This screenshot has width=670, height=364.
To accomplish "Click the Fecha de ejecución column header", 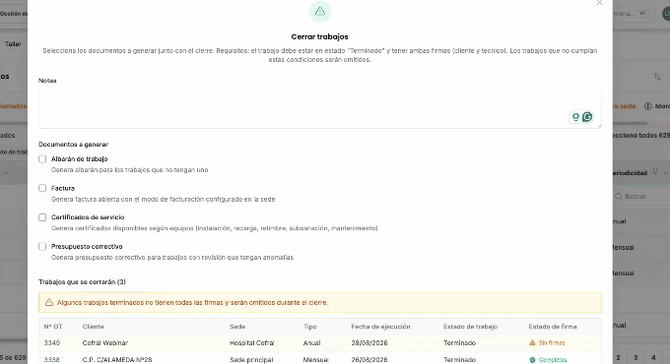I will pyautogui.click(x=381, y=326).
